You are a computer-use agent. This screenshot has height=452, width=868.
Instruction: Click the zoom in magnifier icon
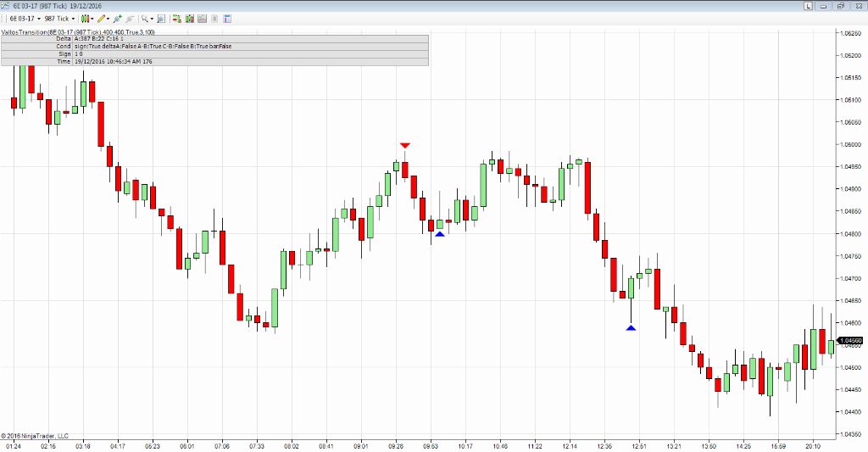(118, 18)
